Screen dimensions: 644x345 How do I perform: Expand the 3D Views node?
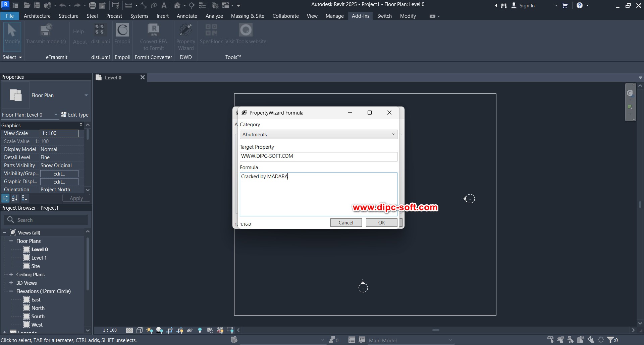[11, 283]
